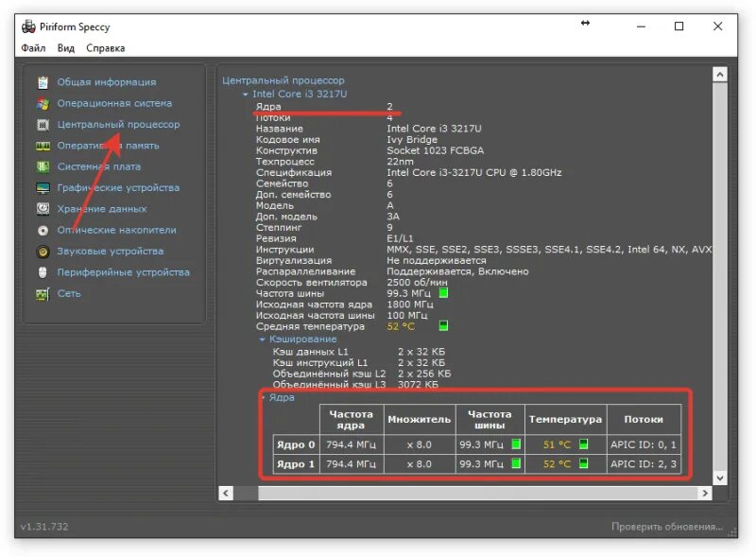Open Периферийные устройства section

(124, 272)
